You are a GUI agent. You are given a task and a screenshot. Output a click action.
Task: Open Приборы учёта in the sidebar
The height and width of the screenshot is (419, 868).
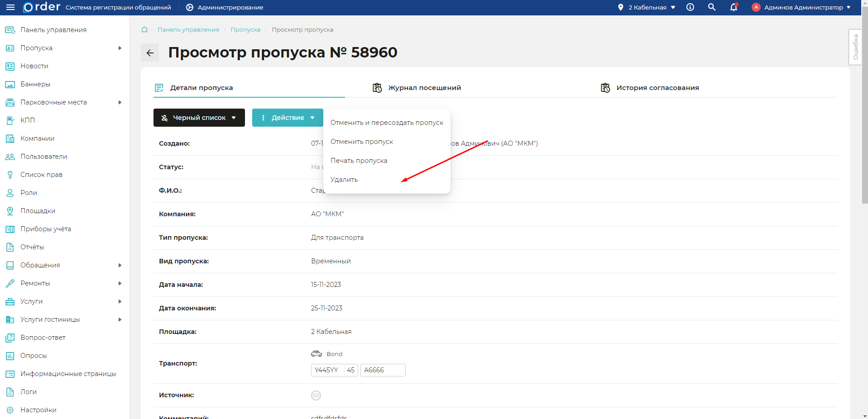click(x=45, y=229)
